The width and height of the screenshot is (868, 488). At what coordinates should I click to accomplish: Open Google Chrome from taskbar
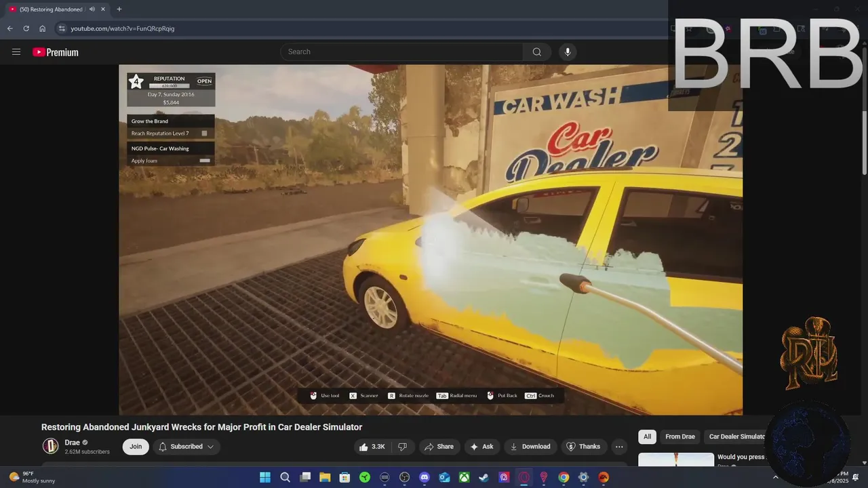point(564,477)
